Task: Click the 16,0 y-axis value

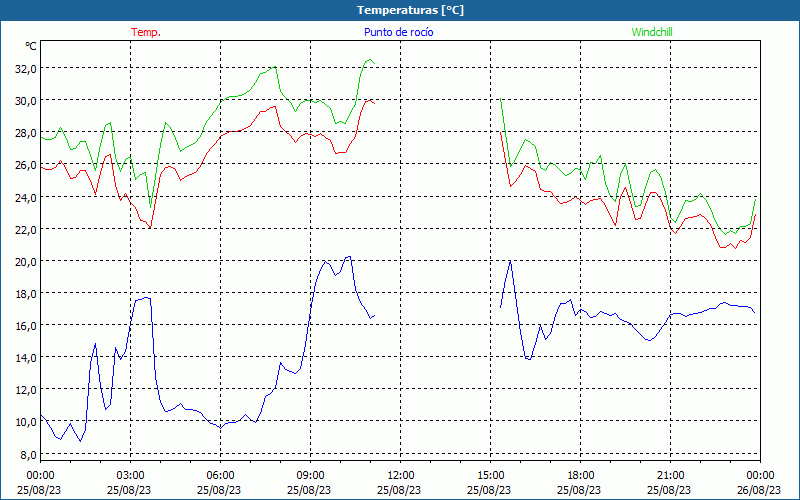Action: (26, 326)
